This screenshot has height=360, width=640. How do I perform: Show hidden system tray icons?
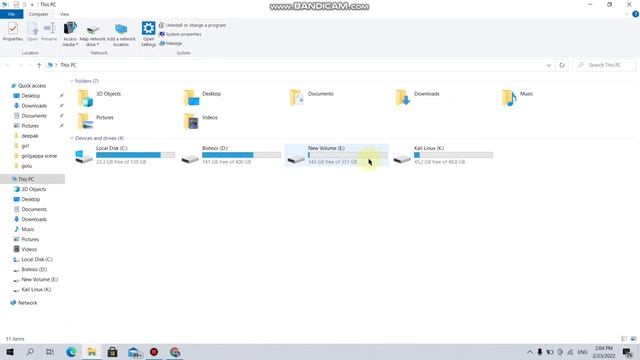tap(530, 352)
